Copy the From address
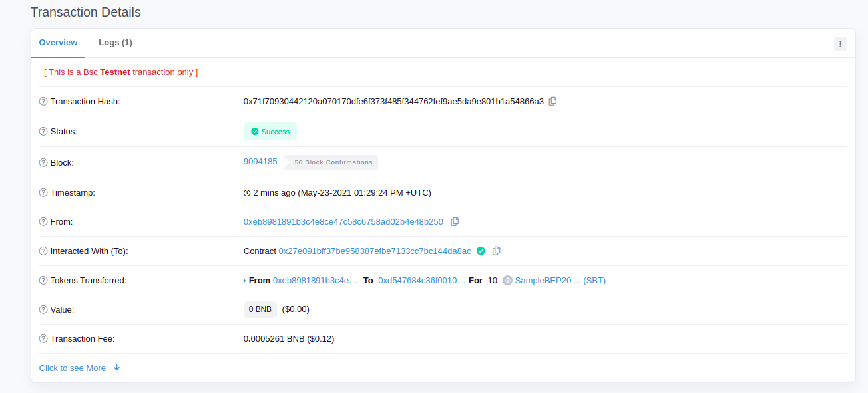The height and width of the screenshot is (393, 868). coord(455,221)
